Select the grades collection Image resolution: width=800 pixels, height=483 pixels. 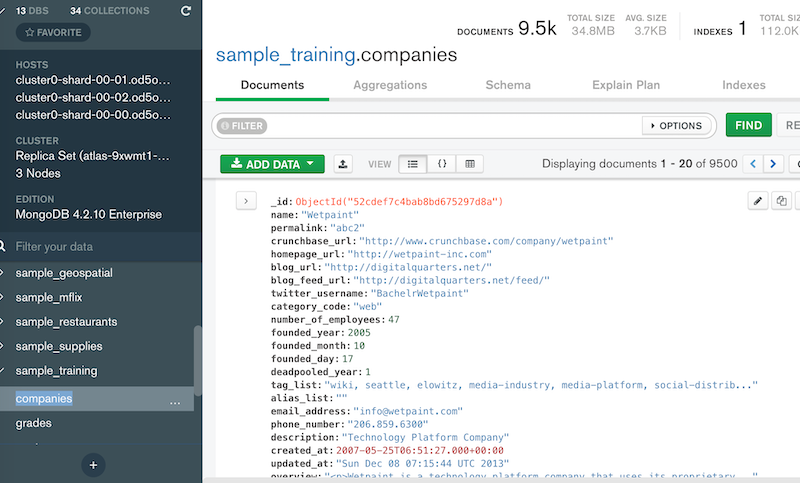click(x=34, y=423)
